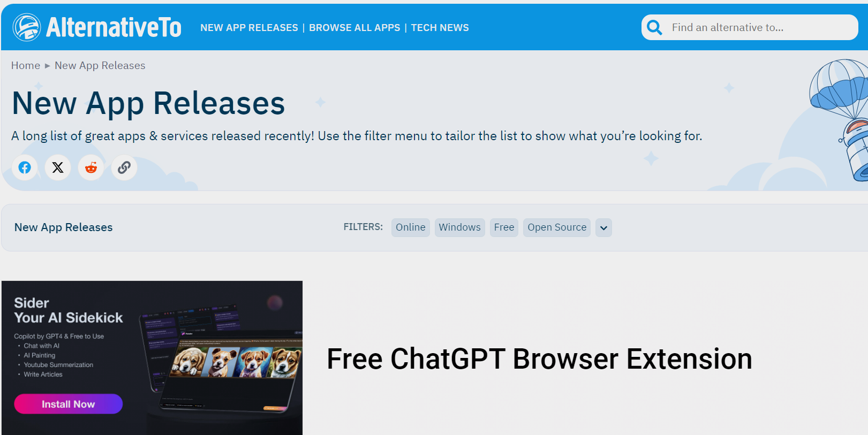Image resolution: width=868 pixels, height=435 pixels.
Task: Click 'New App Releases' filter bar label
Action: (x=64, y=227)
